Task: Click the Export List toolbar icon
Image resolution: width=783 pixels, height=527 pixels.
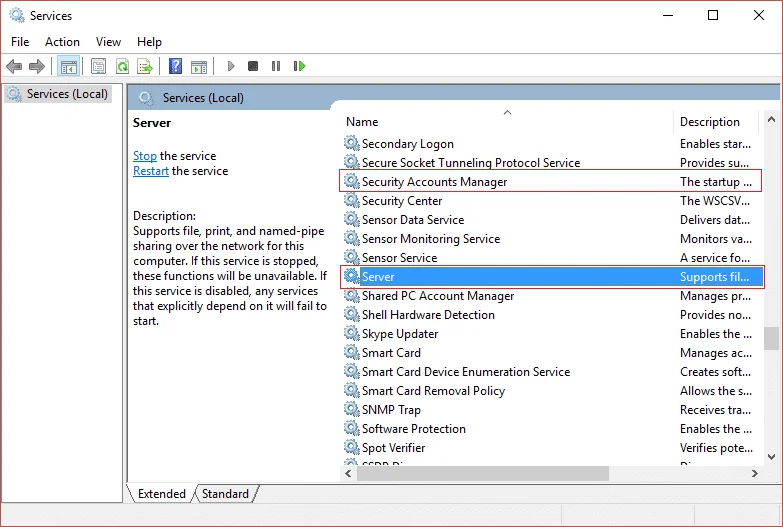Action: (145, 66)
